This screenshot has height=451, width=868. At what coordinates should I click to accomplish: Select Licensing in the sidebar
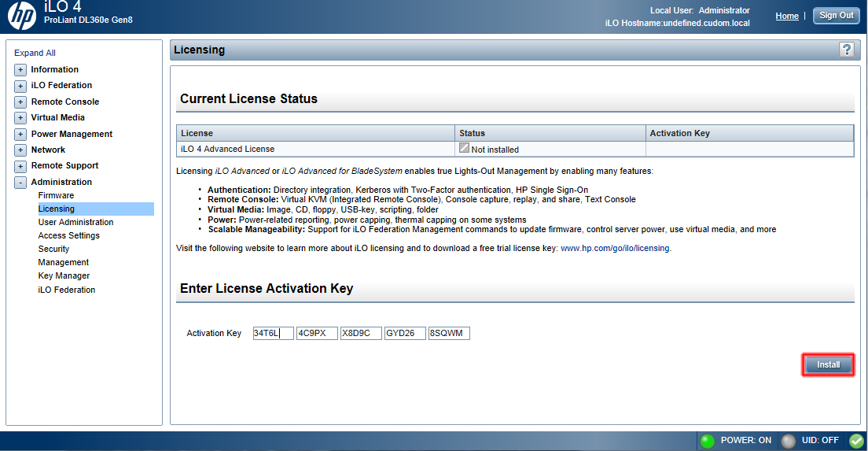point(96,209)
